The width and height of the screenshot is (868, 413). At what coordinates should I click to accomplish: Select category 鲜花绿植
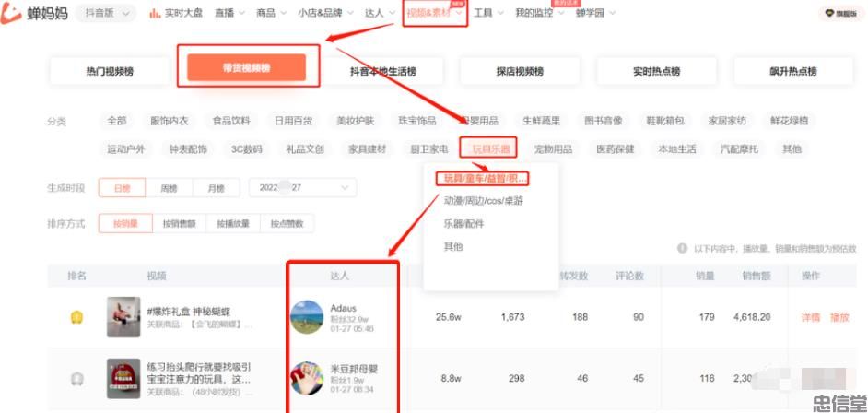[790, 121]
